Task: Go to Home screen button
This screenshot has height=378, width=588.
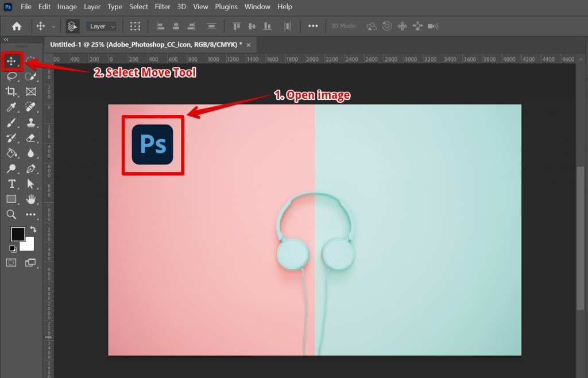Action: [17, 26]
